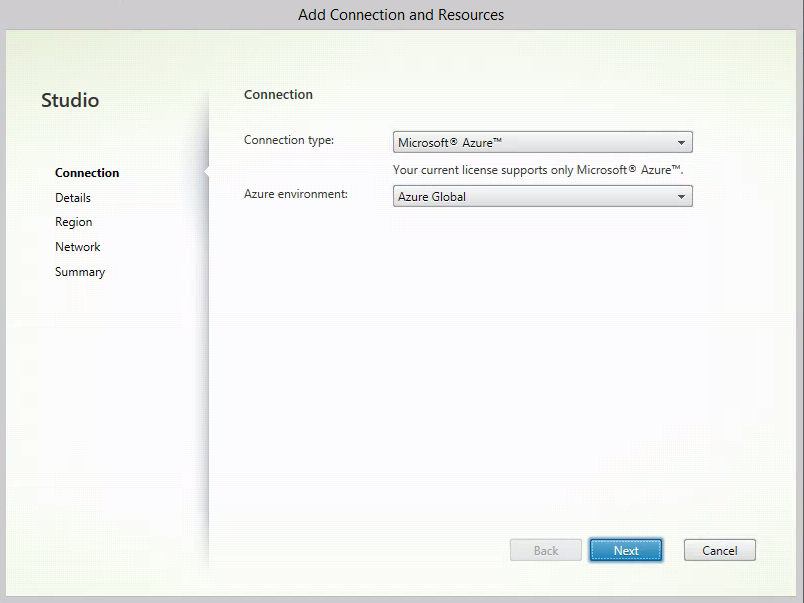Click the Next button
Image resolution: width=804 pixels, height=603 pixels.
coord(626,550)
